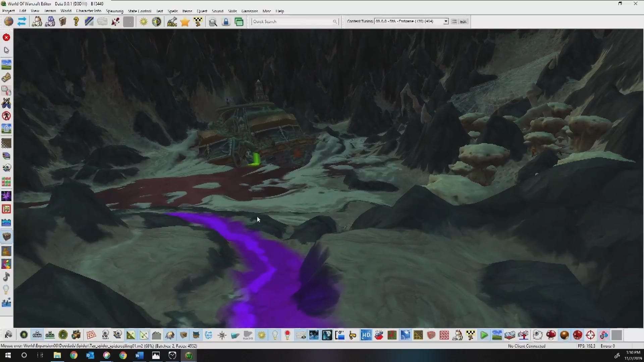Open the Garrisons menu

(250, 11)
